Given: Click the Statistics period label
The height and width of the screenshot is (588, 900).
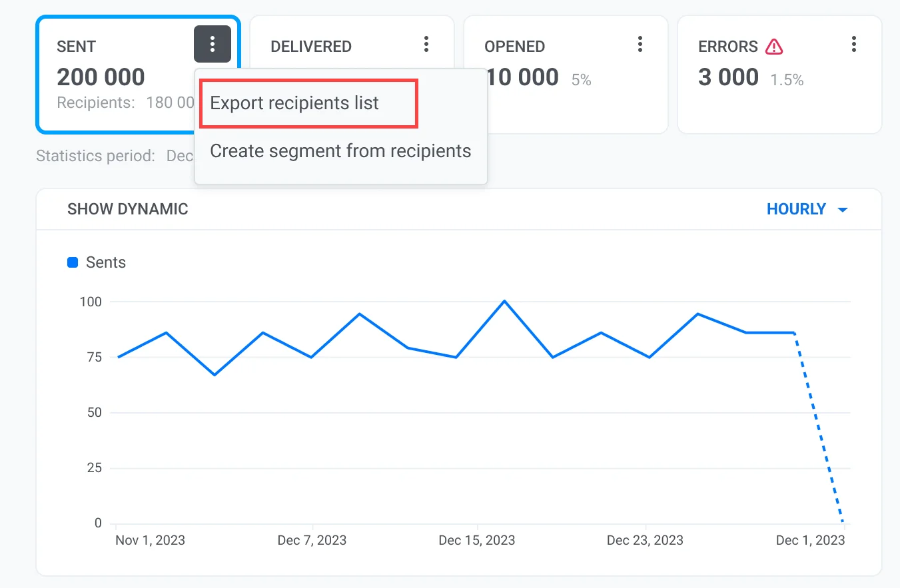Looking at the screenshot, I should (x=95, y=156).
